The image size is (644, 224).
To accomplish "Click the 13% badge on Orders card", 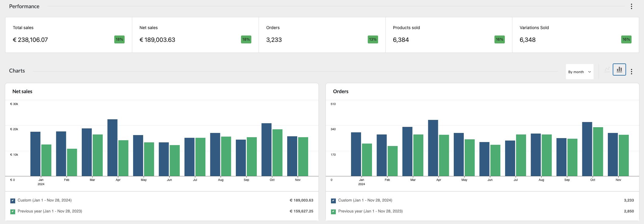I will (373, 39).
